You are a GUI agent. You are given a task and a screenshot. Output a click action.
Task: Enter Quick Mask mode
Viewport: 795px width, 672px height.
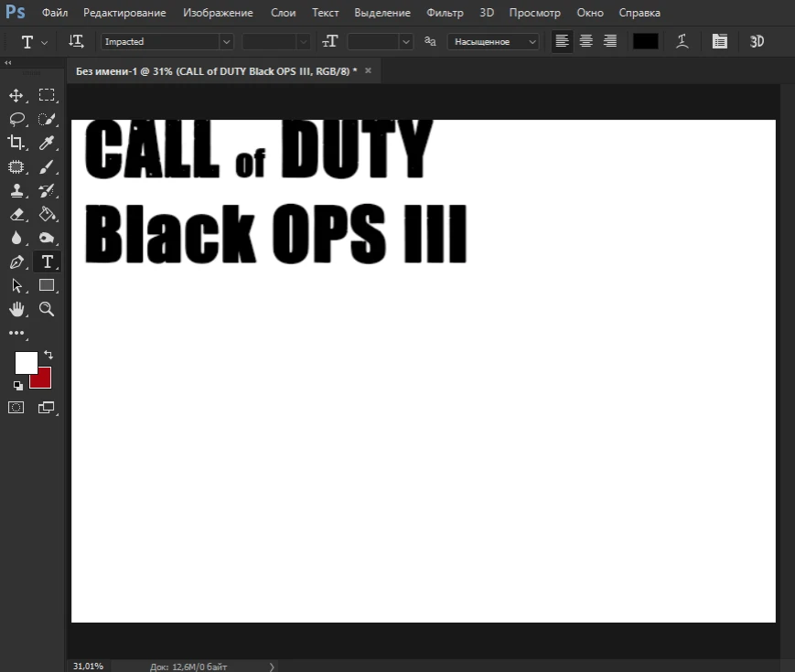coord(16,407)
